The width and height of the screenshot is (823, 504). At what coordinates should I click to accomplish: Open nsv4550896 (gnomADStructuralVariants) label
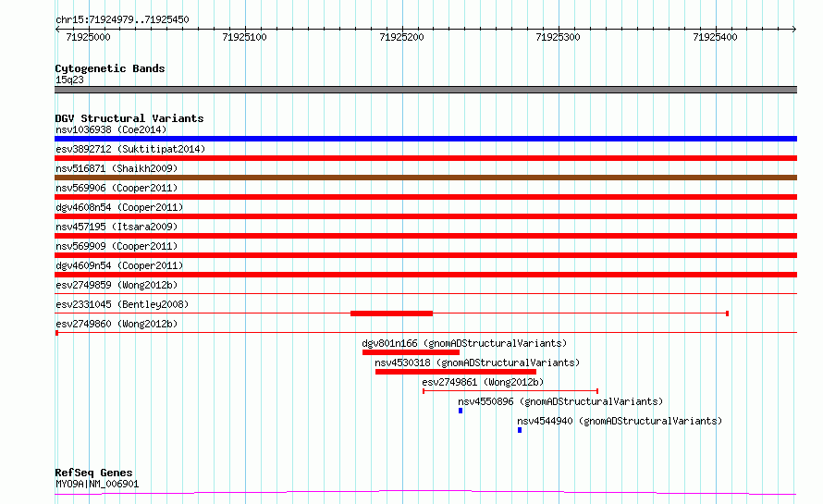click(x=560, y=401)
